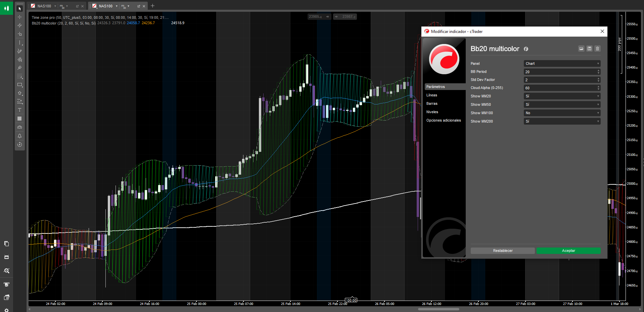Viewport: 644px width, 312px height.
Task: Click the Aceptar button
Action: click(568, 251)
